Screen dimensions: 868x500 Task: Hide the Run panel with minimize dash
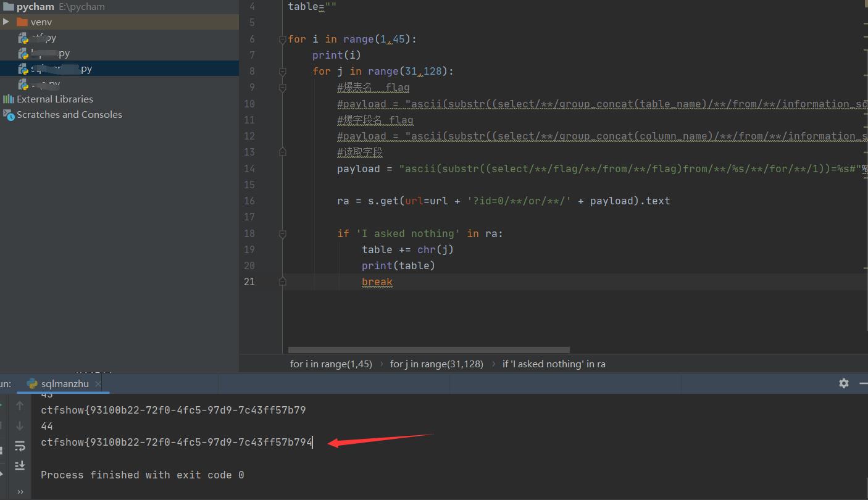pyautogui.click(x=863, y=383)
